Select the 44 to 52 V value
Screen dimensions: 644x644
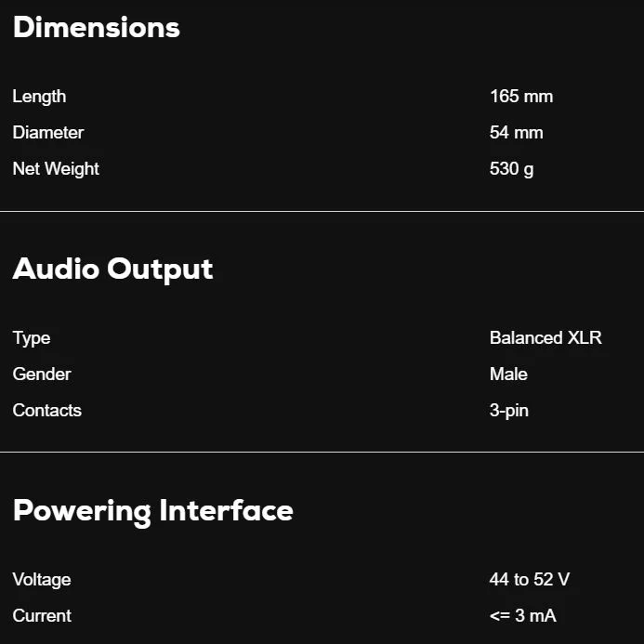(x=530, y=580)
